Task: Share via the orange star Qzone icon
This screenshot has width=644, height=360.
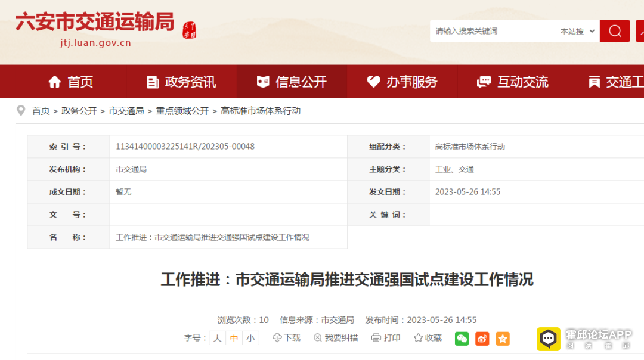Action: [503, 339]
